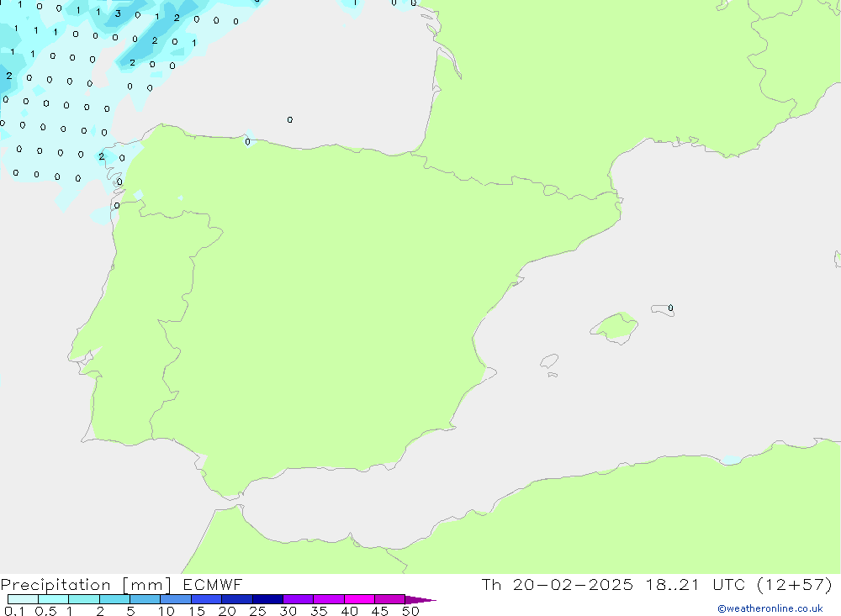This screenshot has width=841, height=616.
Task: Click the "ECMWF" model label
Action: coord(213,584)
